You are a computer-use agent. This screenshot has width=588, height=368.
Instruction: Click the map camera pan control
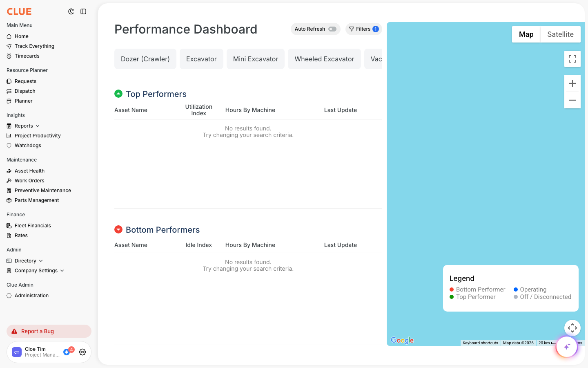coord(572,328)
